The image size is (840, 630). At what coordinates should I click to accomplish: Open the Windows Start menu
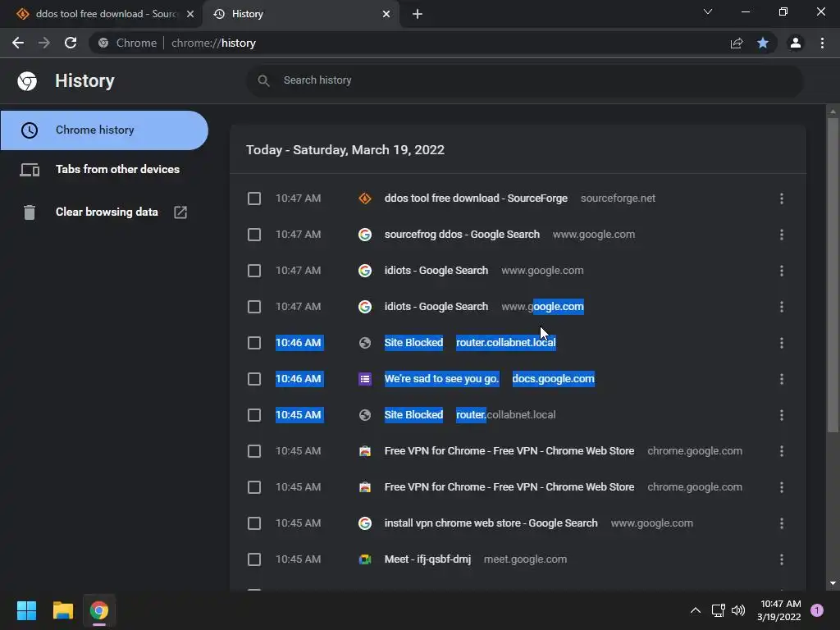26,610
